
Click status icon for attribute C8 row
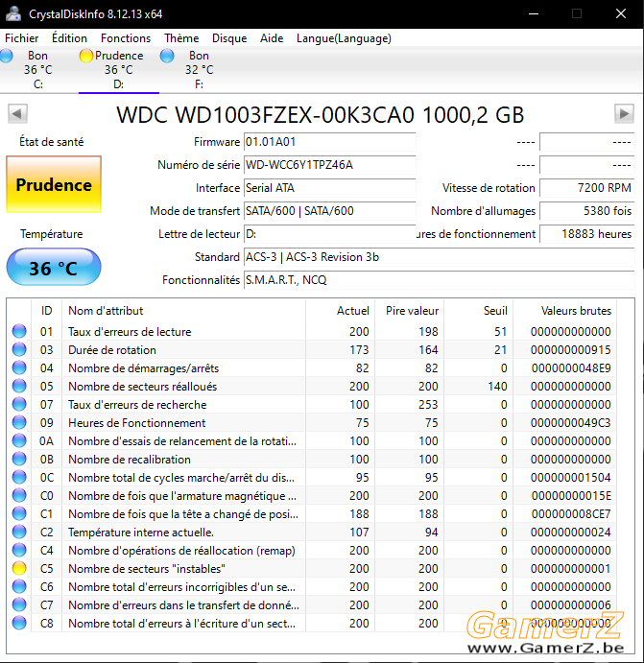coord(19,623)
